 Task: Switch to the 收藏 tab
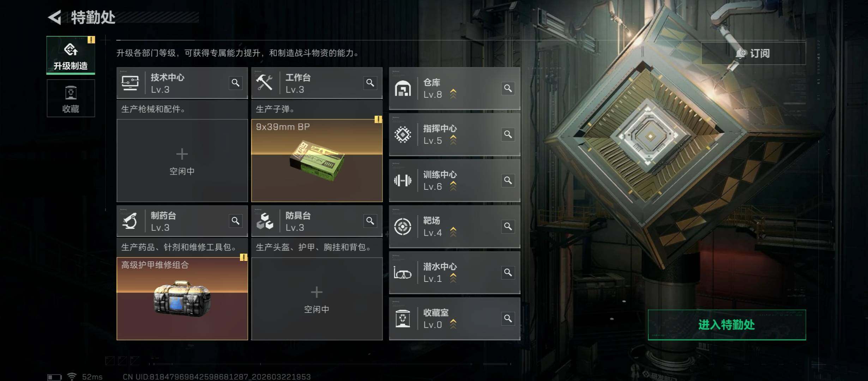71,98
